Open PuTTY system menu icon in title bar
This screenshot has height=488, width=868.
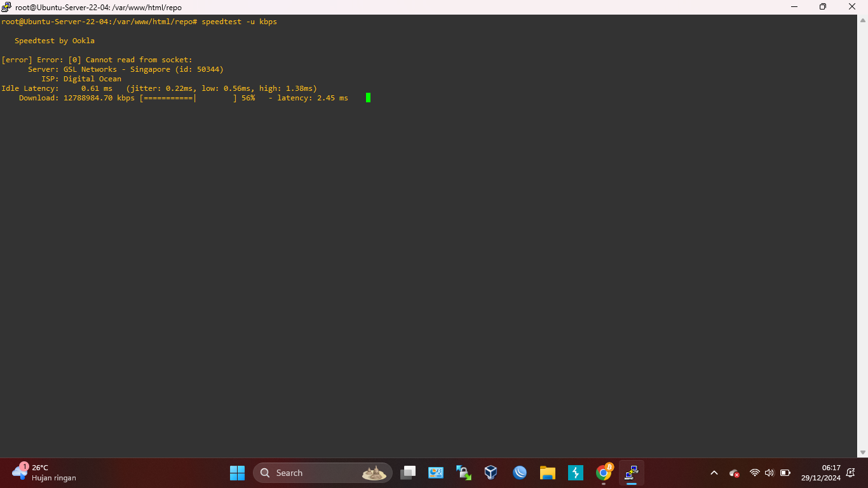(x=6, y=7)
